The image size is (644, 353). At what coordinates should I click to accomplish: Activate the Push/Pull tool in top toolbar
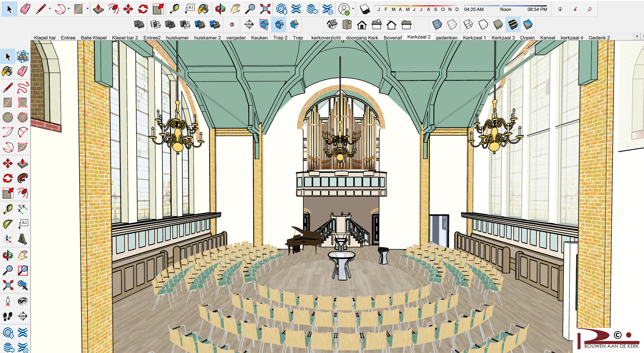[98, 9]
